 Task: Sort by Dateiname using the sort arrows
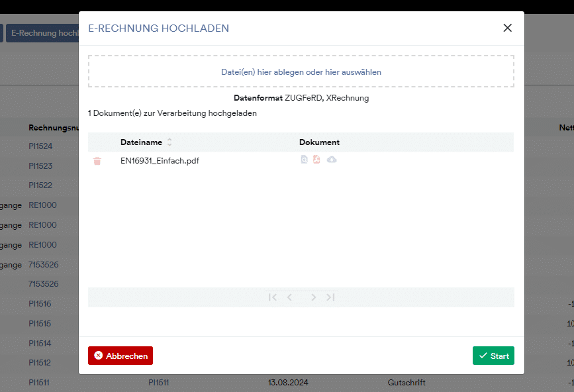point(169,142)
